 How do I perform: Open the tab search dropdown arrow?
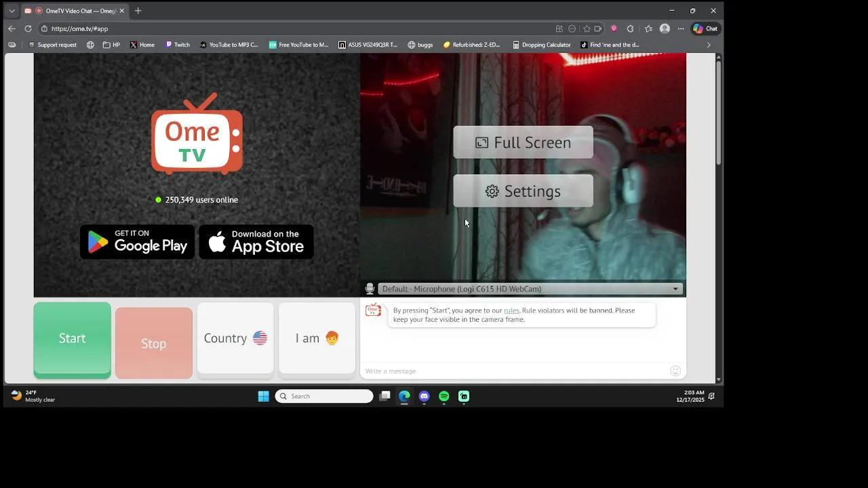pos(12,11)
